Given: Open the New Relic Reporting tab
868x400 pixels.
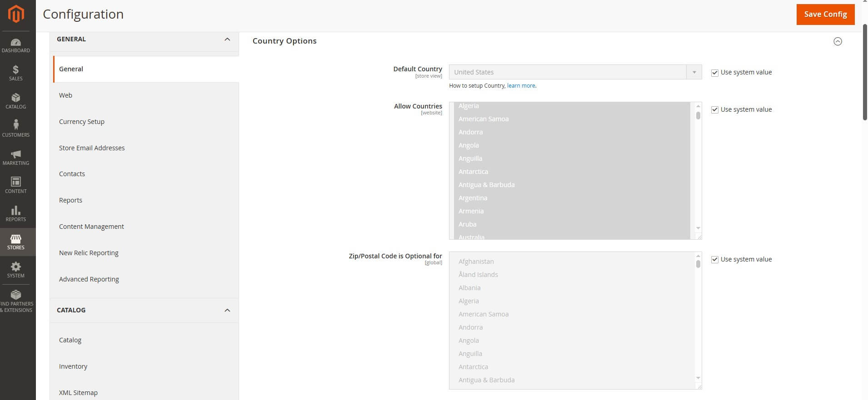Looking at the screenshot, I should point(146,253).
